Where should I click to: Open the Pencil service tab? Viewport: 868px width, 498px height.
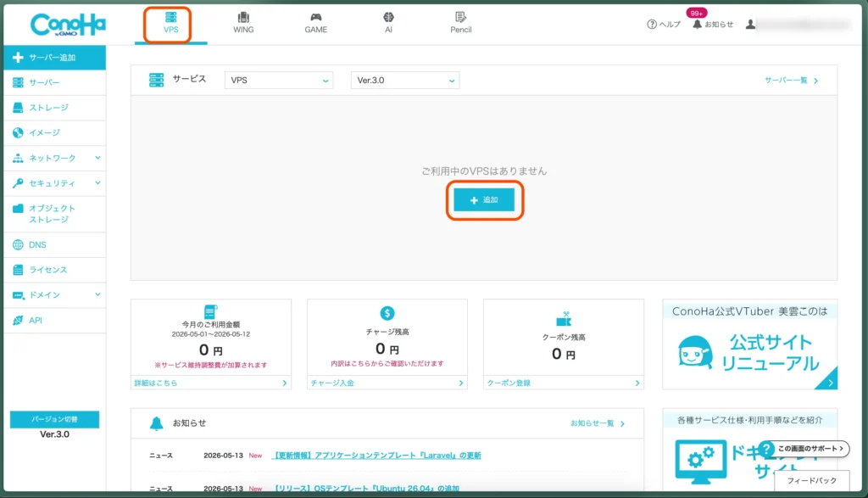tap(460, 23)
